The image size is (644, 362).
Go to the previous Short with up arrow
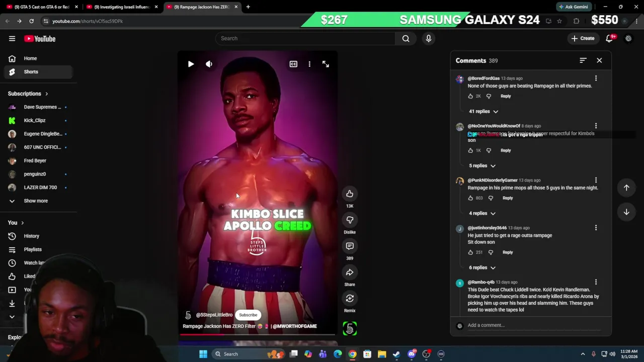(x=626, y=188)
